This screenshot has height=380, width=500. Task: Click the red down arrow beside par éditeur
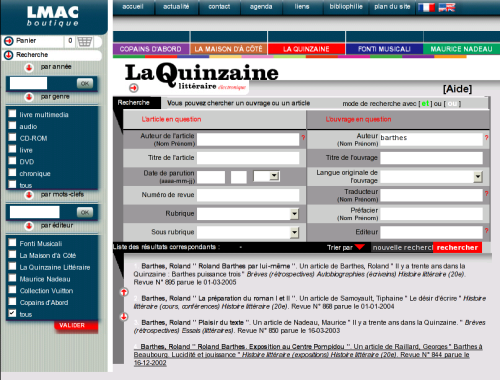pos(29,226)
